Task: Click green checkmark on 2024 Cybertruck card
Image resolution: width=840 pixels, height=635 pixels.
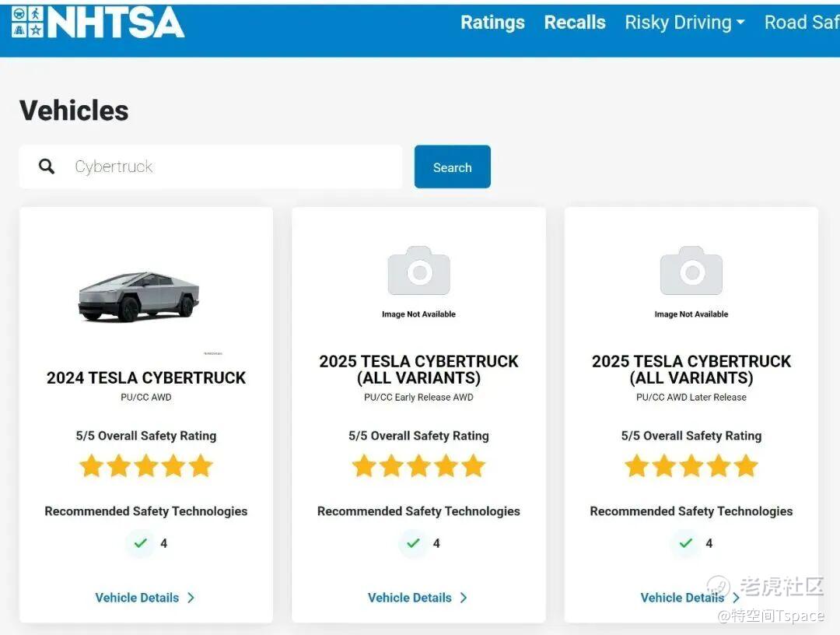Action: pyautogui.click(x=141, y=543)
